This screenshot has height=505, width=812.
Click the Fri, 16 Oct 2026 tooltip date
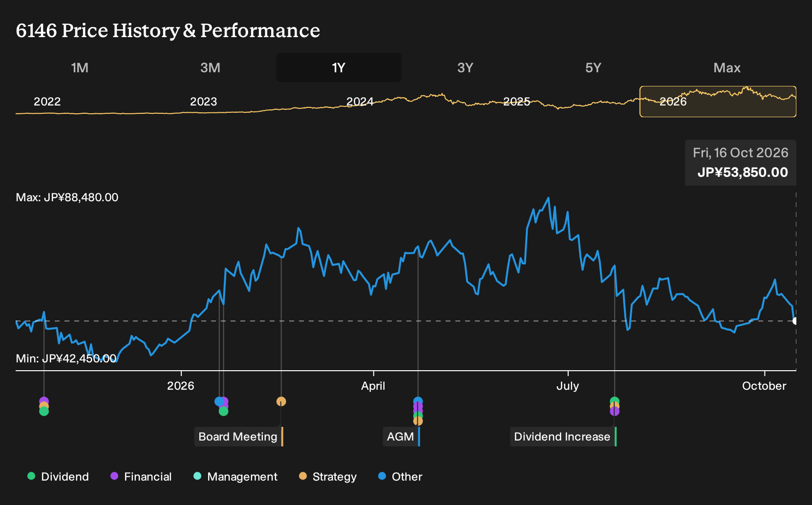click(x=741, y=153)
